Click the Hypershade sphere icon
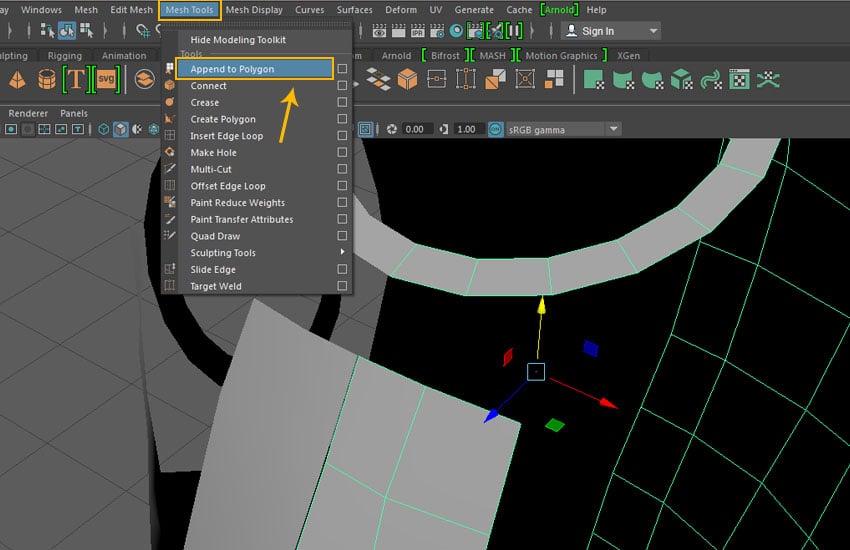Viewport: 850px width, 550px height. pos(456,31)
